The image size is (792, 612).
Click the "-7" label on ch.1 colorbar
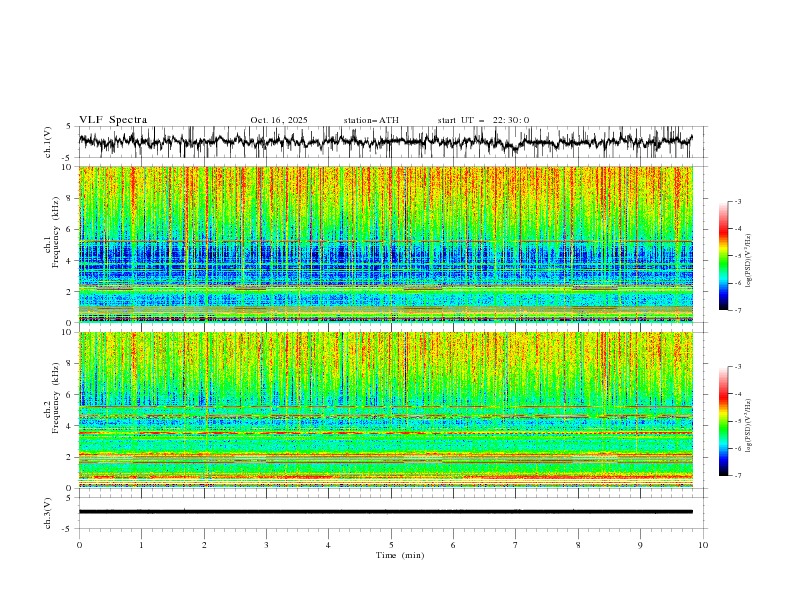pos(738,310)
